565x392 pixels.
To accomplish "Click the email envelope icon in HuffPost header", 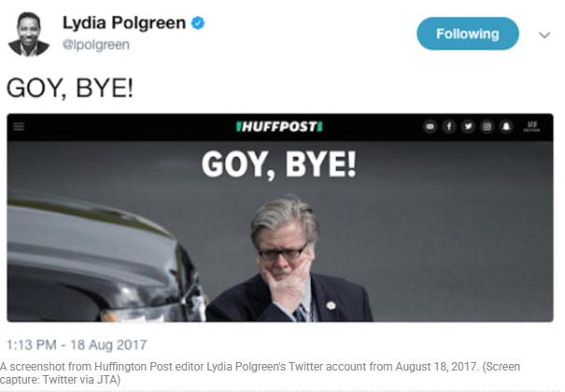I will 430,126.
